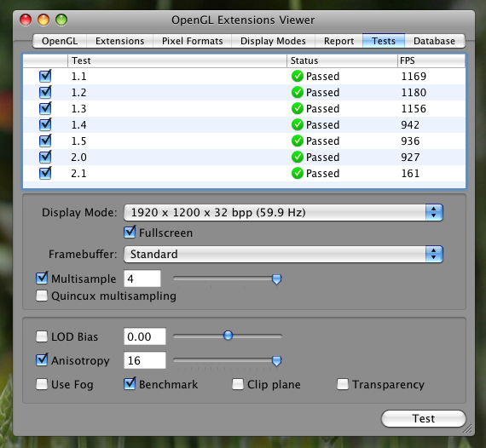Open the Database tab

click(x=434, y=41)
